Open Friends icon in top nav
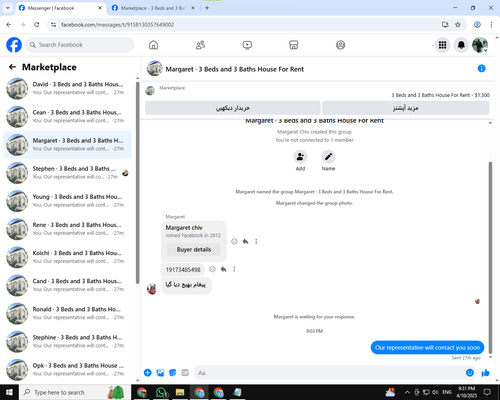This screenshot has height=400, width=500. point(200,45)
